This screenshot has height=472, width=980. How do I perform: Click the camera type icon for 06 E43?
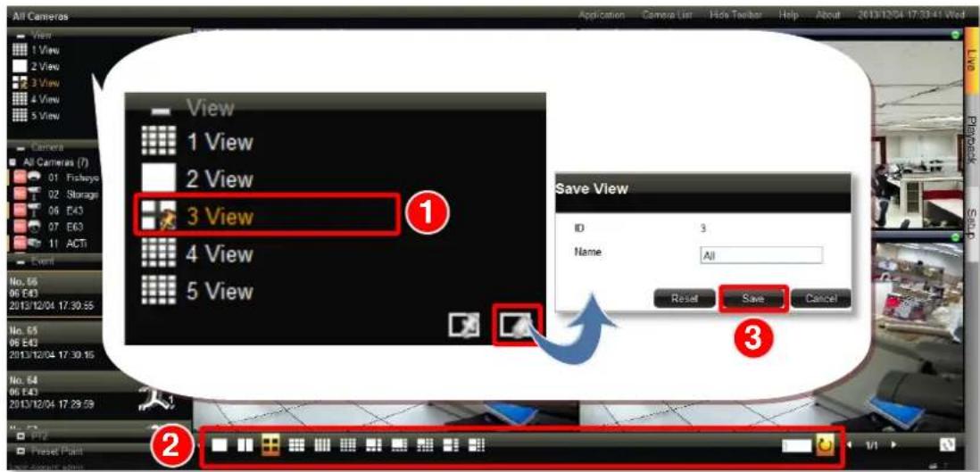pyautogui.click(x=35, y=211)
